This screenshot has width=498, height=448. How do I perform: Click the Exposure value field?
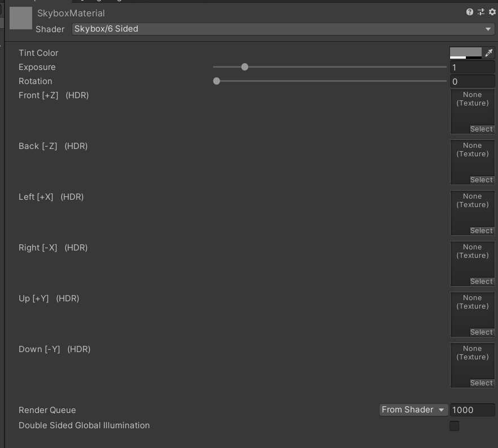click(472, 67)
